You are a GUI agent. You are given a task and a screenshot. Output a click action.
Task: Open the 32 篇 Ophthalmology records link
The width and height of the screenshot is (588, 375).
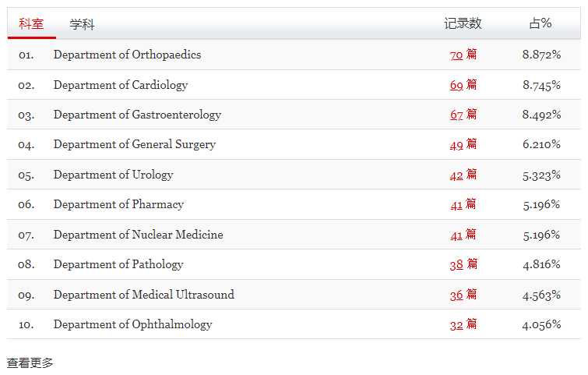[x=463, y=324]
